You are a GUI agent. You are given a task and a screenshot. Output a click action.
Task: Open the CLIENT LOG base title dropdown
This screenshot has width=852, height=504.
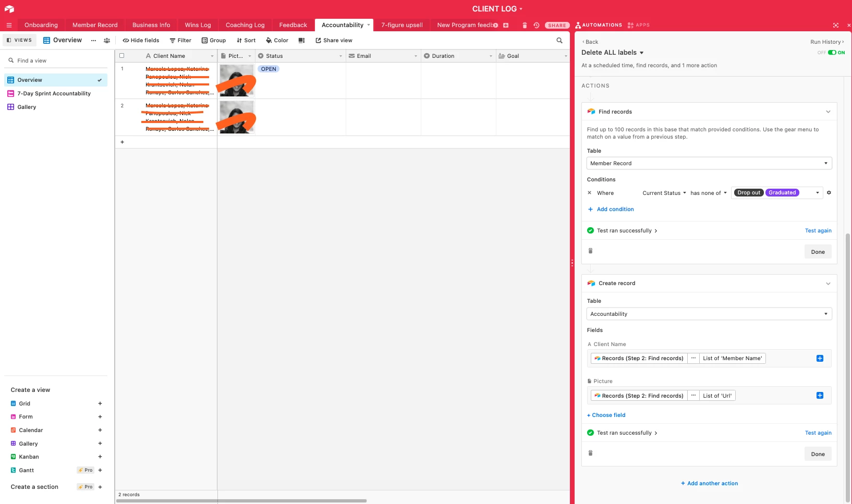(x=497, y=9)
